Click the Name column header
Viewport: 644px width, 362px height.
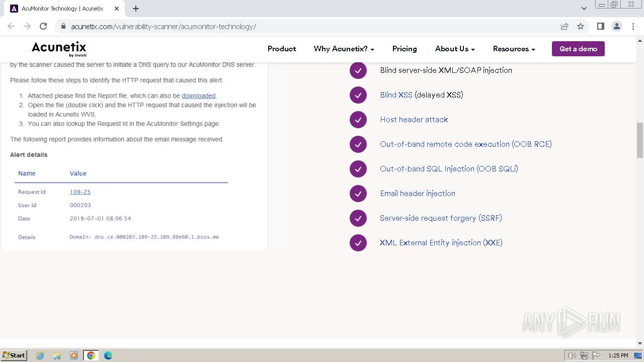point(27,173)
